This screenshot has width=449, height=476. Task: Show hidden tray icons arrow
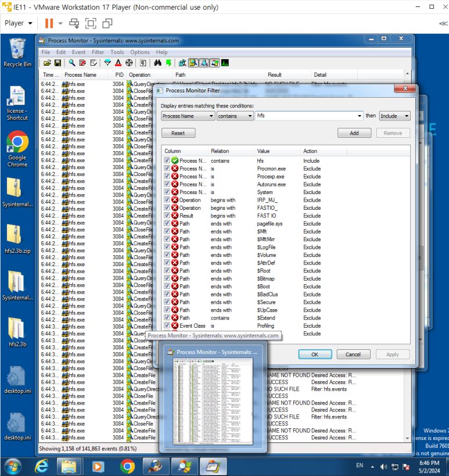coord(372,467)
